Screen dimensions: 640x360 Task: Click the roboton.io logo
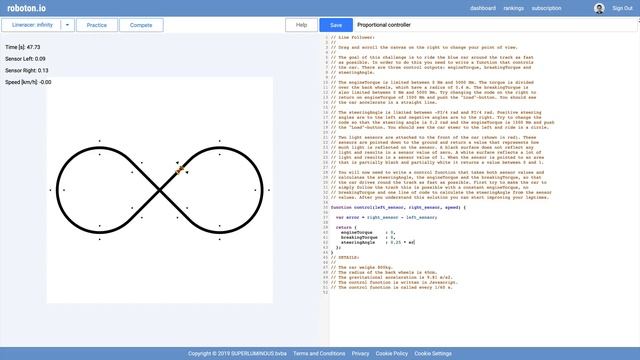pos(27,8)
